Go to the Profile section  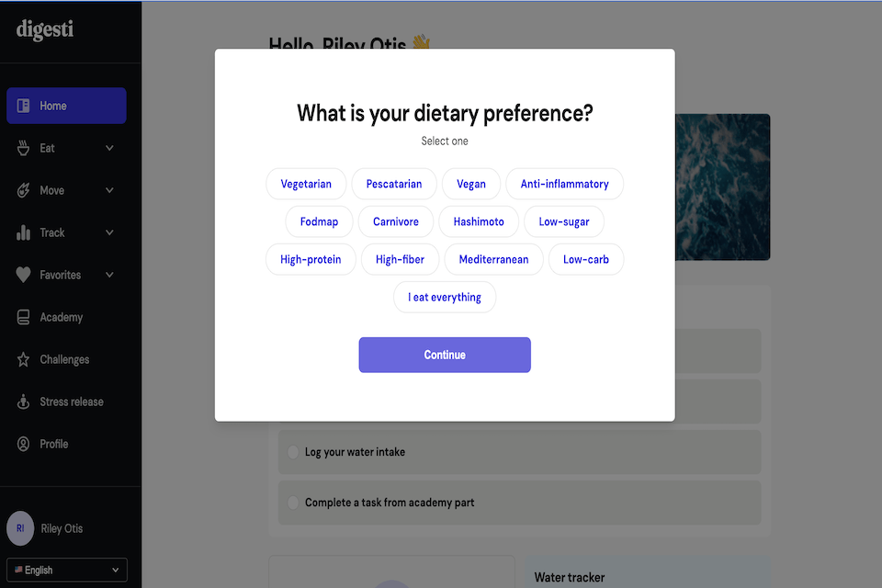[54, 444]
